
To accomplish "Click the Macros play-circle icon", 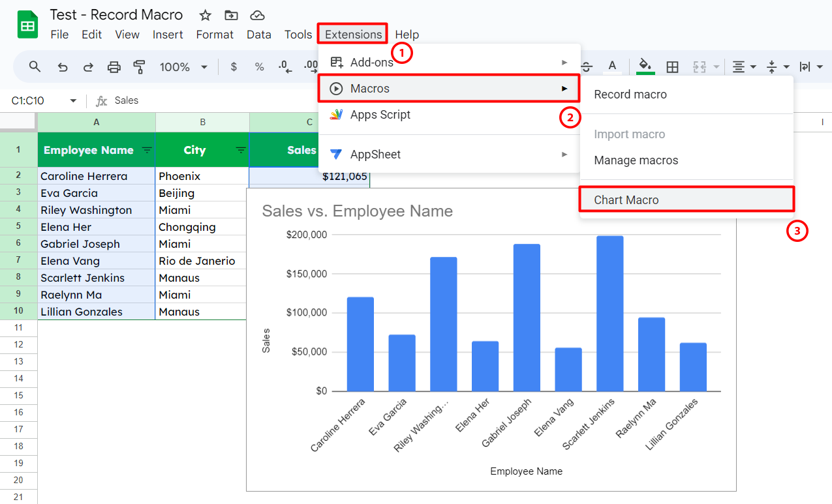I will coord(336,88).
